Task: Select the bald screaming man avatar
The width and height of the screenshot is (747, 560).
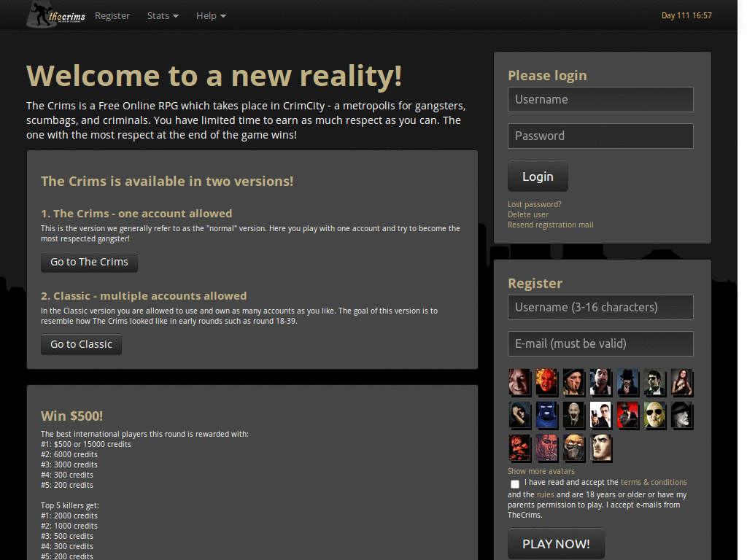Action: [573, 415]
